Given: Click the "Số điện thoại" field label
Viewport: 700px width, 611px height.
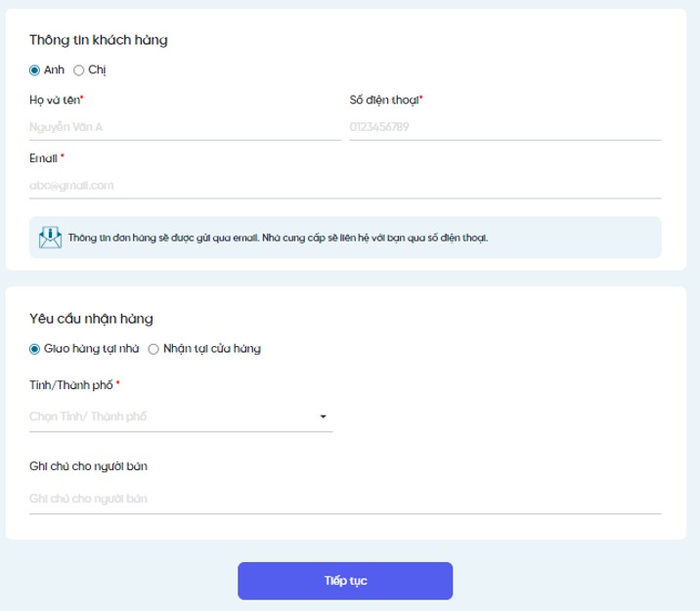Looking at the screenshot, I should 384,100.
